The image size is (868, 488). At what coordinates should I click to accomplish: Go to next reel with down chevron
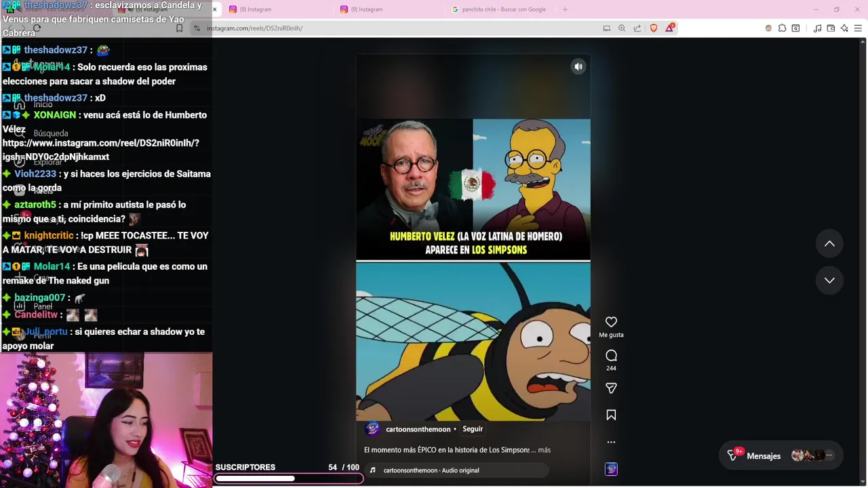click(x=829, y=280)
